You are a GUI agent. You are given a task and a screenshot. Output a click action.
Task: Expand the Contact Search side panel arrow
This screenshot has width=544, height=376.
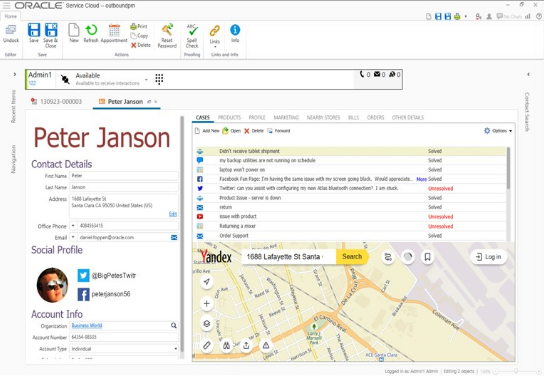(x=528, y=74)
